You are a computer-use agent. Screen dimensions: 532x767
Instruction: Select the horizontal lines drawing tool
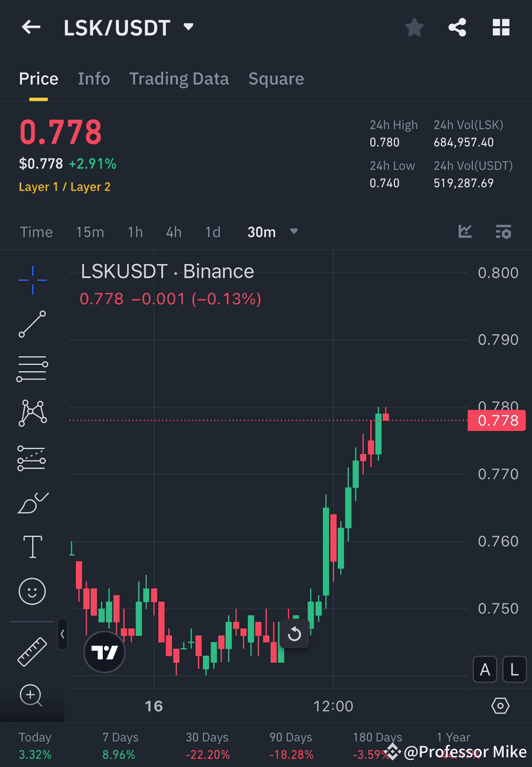pos(32,369)
